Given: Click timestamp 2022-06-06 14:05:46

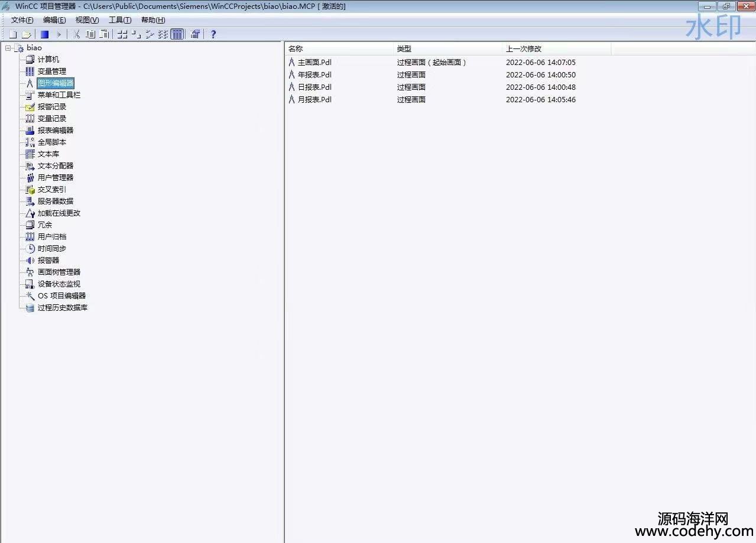Looking at the screenshot, I should (541, 100).
